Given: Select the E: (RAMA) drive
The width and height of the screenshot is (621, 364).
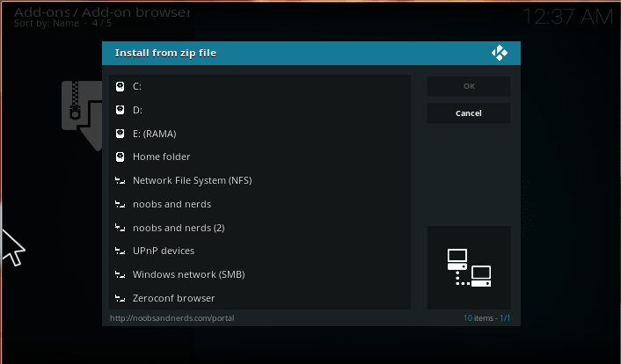Looking at the screenshot, I should click(x=259, y=134).
